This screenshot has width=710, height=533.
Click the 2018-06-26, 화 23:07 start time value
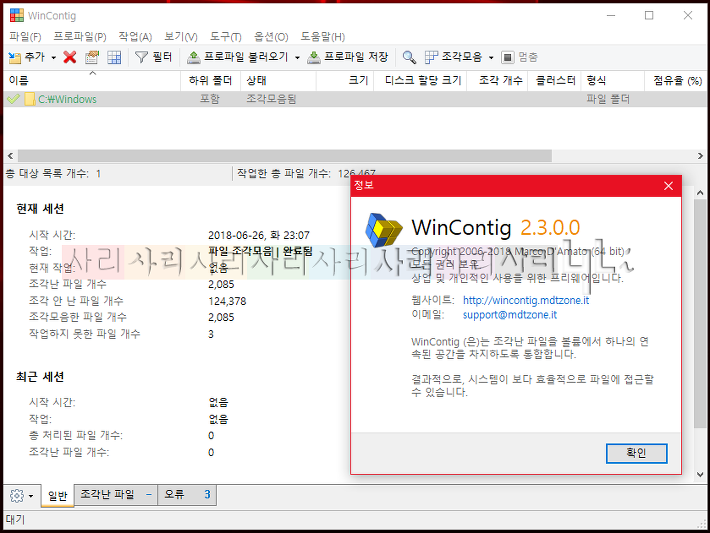coord(259,235)
